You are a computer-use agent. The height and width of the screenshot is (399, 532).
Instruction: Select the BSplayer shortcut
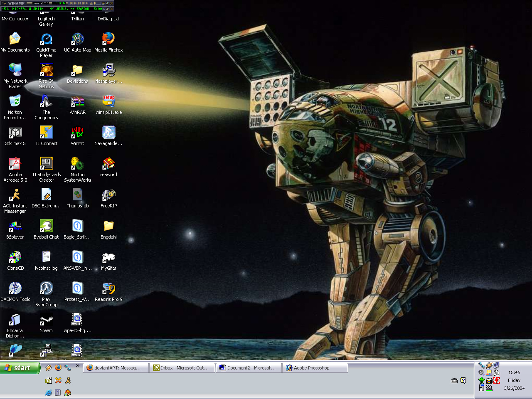(15, 229)
